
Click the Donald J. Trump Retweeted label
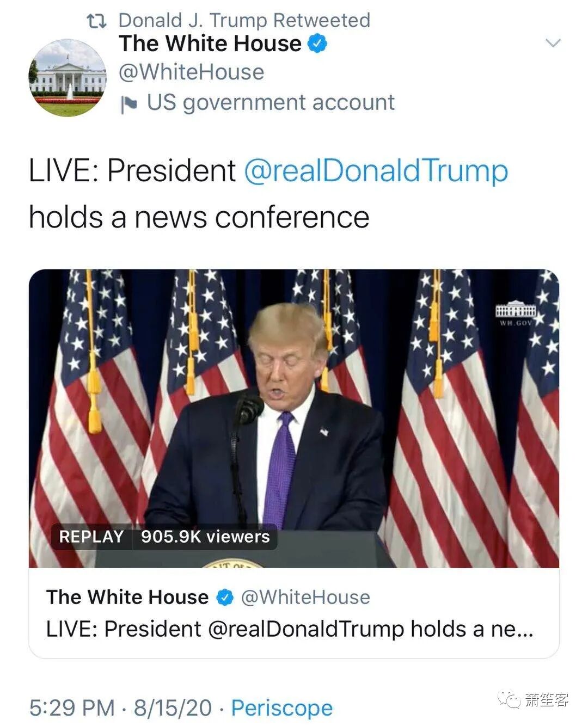[244, 21]
